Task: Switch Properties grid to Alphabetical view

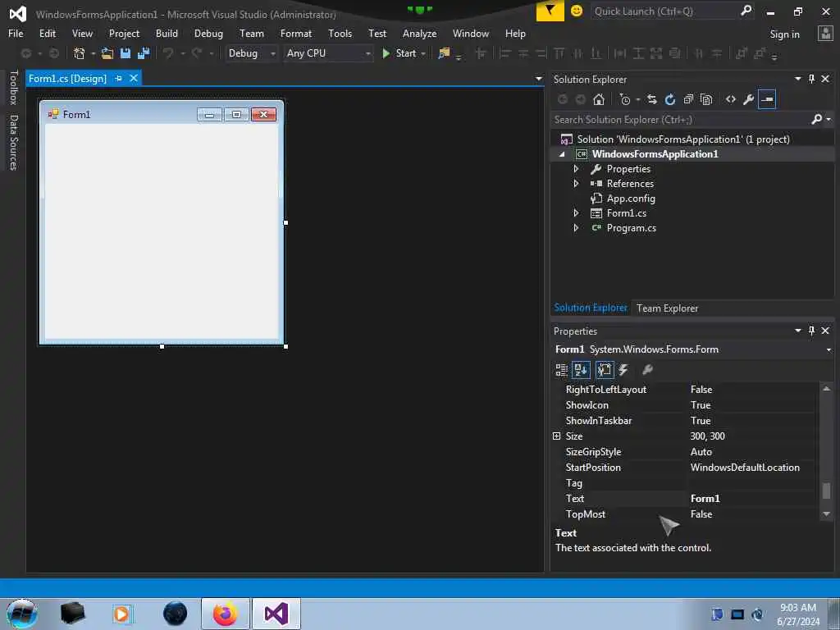Action: (581, 370)
